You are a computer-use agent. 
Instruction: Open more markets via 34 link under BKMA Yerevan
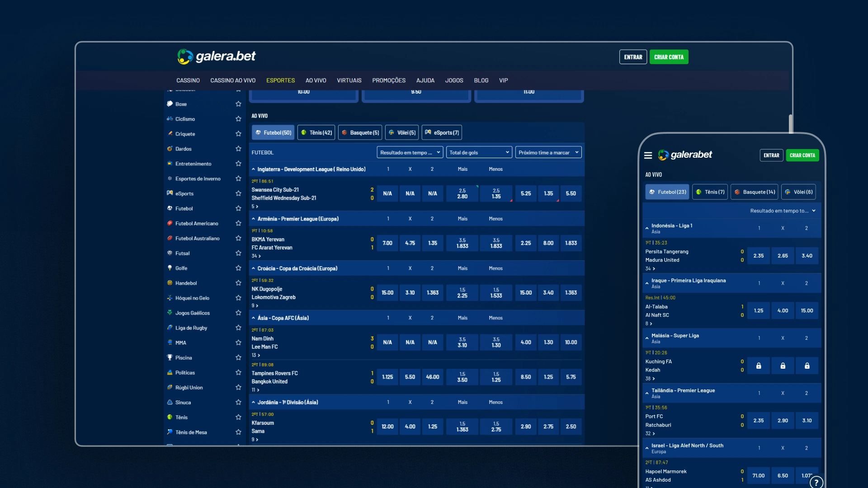tap(256, 256)
